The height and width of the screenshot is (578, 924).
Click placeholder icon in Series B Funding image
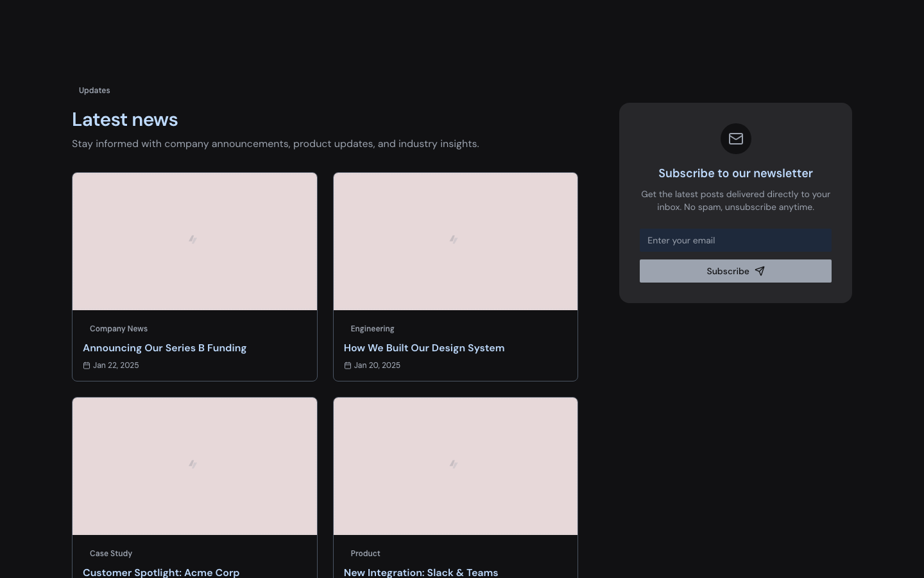[x=193, y=240]
